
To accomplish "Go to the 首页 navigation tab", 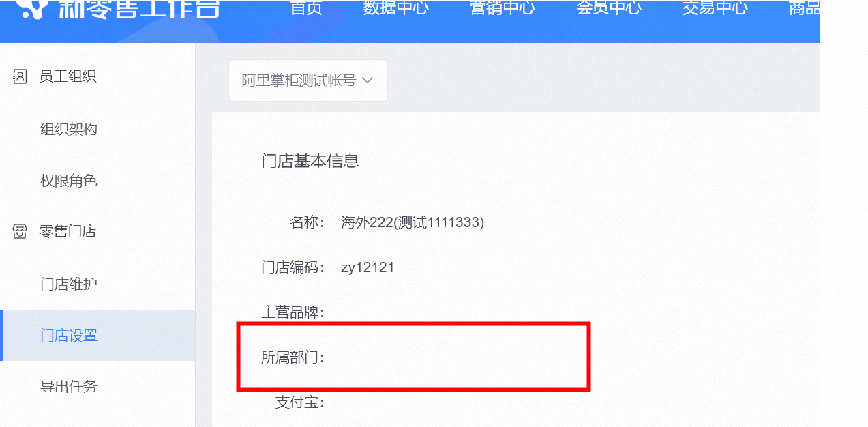I will coord(305,8).
